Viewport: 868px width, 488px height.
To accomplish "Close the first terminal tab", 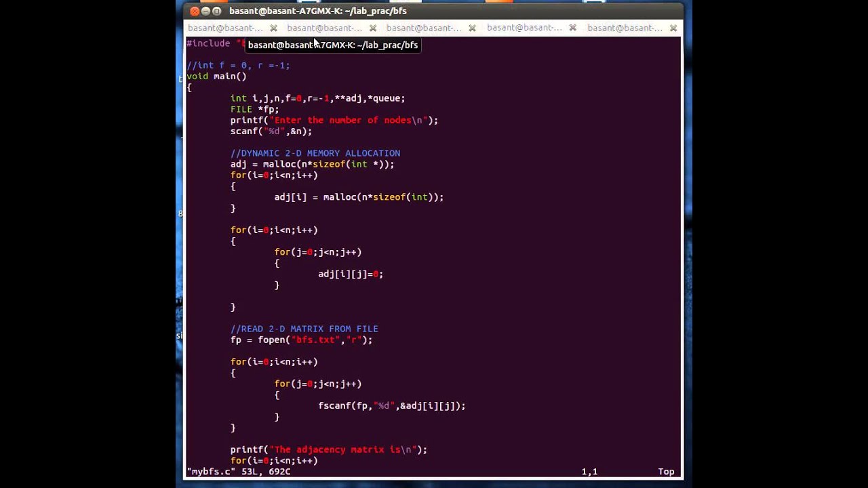I will tap(273, 28).
